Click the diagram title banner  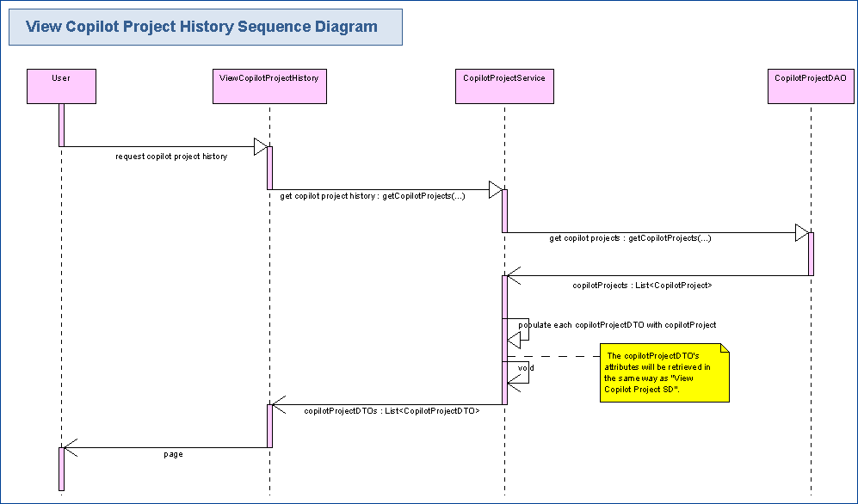[x=205, y=27]
